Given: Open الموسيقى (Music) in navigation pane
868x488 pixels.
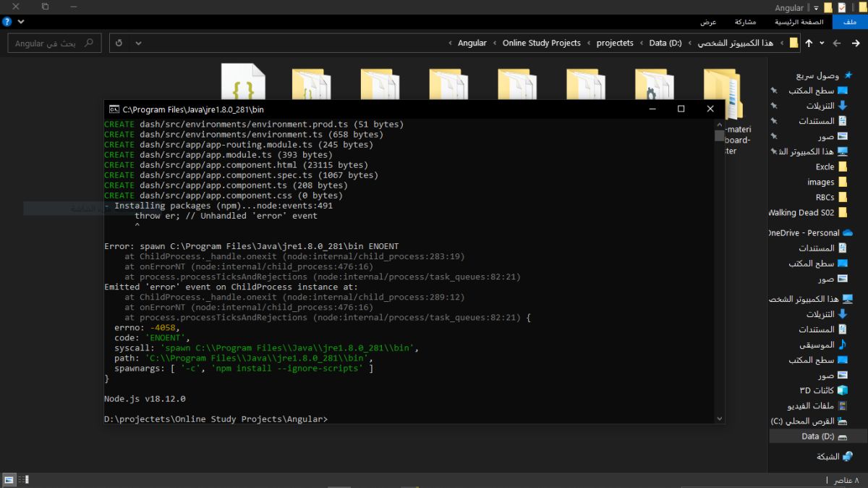Looking at the screenshot, I should pos(824,345).
